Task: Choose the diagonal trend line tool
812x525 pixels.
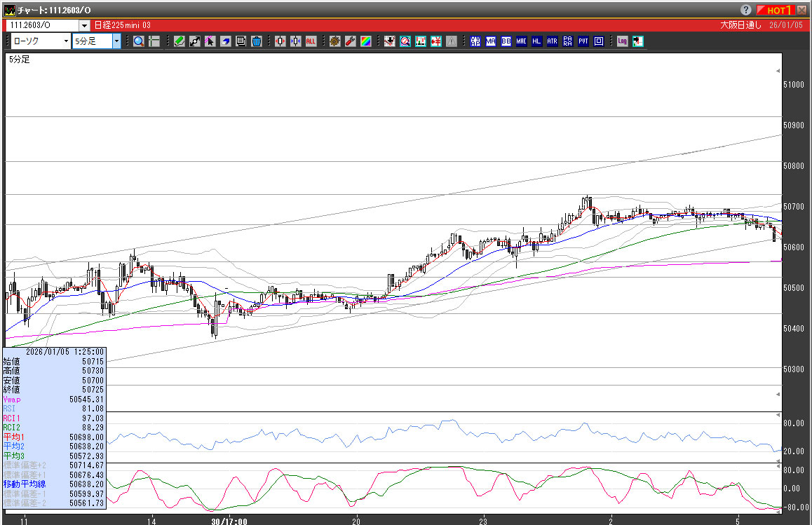Action: tap(195, 41)
